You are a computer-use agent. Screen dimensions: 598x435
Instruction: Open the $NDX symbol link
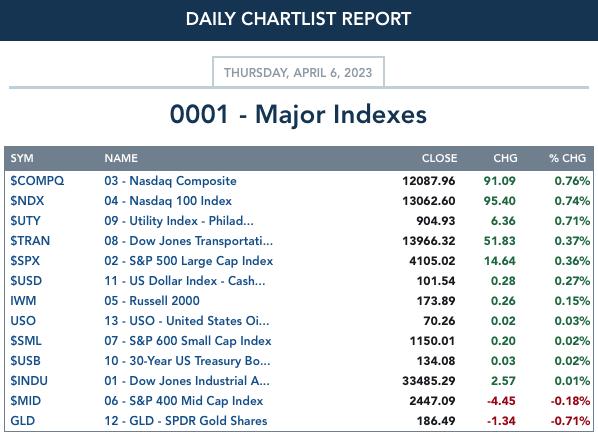point(27,201)
